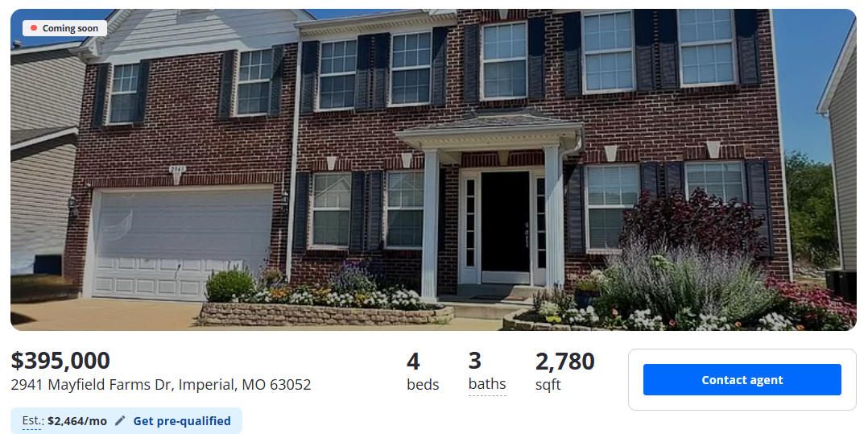Click the number 3 above baths

tap(475, 361)
